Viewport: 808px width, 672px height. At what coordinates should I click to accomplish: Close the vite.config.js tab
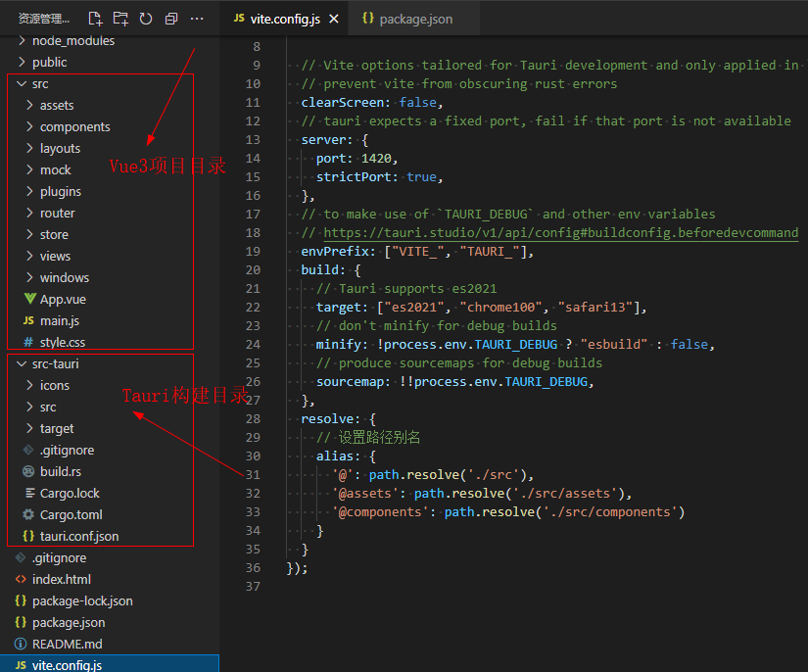click(x=334, y=19)
